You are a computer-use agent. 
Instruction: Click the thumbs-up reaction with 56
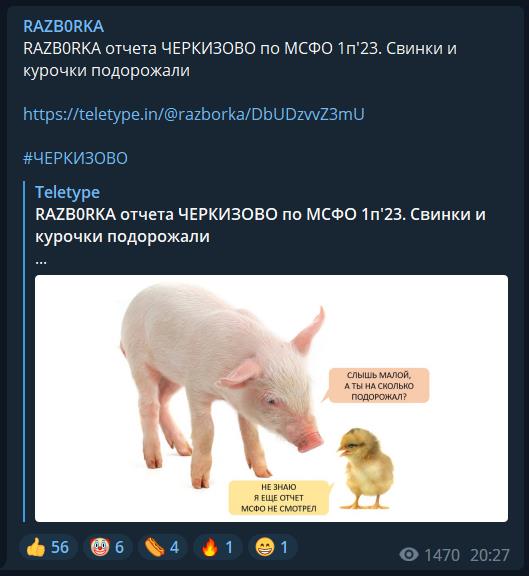click(48, 547)
